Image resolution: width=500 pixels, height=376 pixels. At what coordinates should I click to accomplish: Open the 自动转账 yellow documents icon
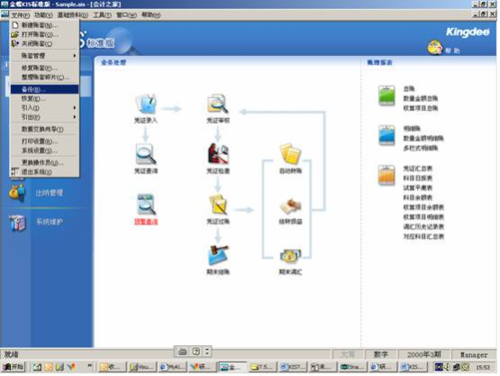pos(290,154)
